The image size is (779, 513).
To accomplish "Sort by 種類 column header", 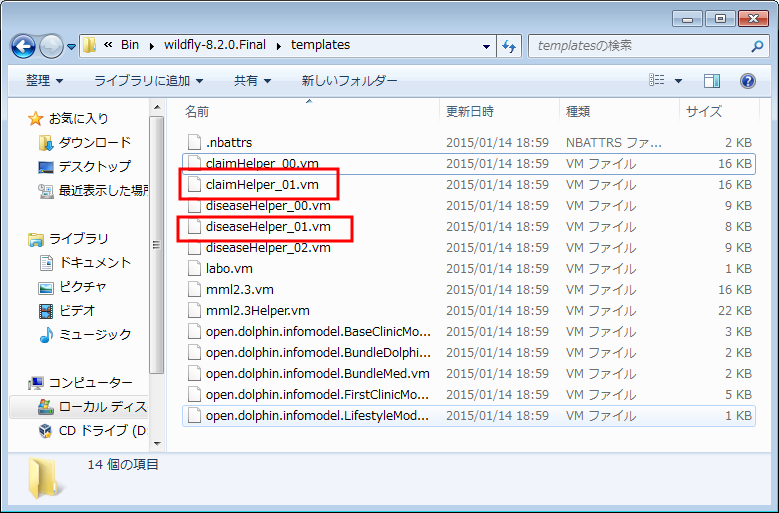I will click(x=578, y=111).
